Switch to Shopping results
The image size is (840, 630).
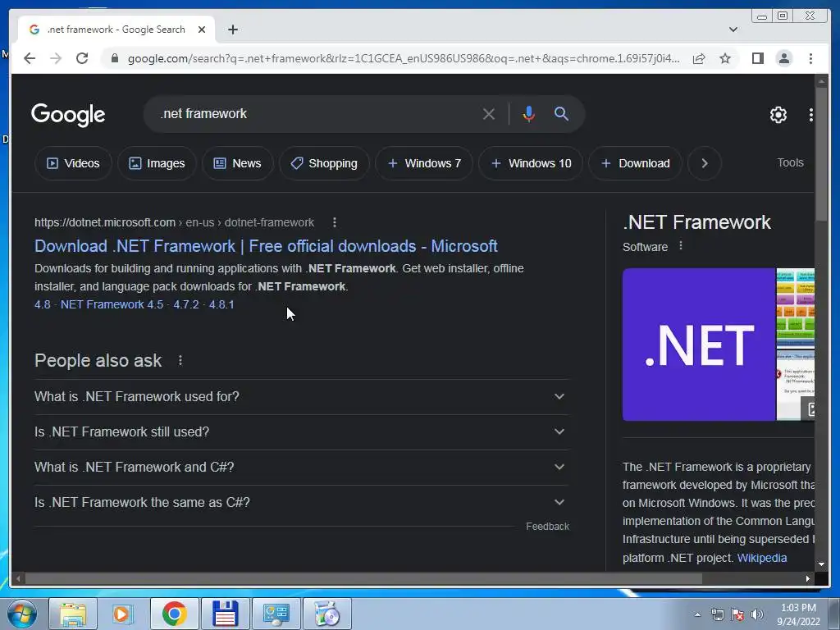[x=324, y=163]
